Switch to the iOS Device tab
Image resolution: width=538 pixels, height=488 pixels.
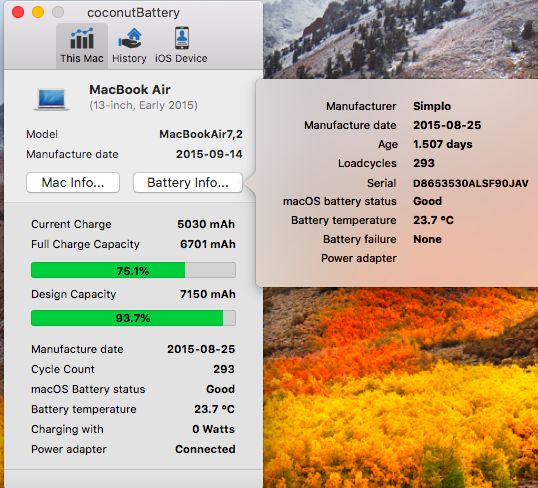click(182, 46)
